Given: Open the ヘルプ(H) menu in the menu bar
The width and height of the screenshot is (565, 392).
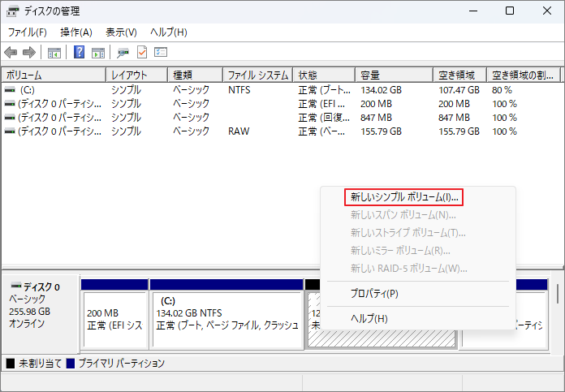Looking at the screenshot, I should click(x=169, y=32).
